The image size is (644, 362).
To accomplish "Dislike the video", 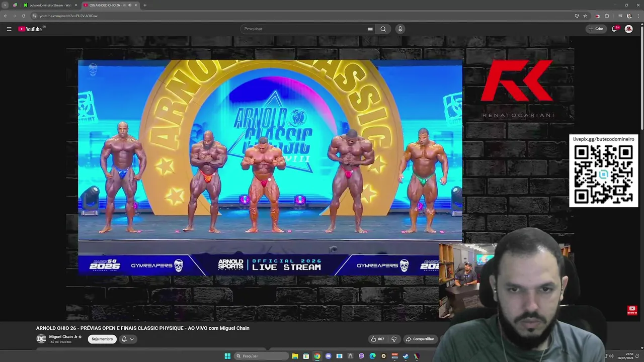I will coord(394,339).
